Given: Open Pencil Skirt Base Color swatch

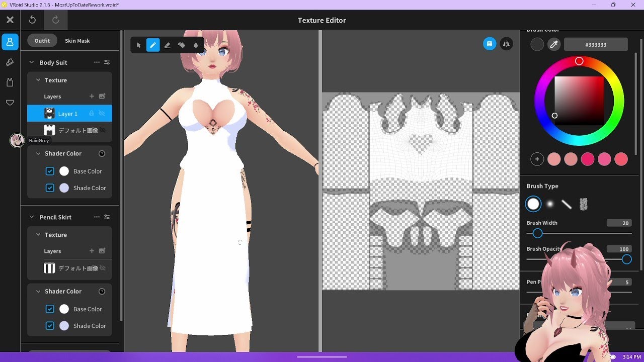Looking at the screenshot, I should [64, 309].
